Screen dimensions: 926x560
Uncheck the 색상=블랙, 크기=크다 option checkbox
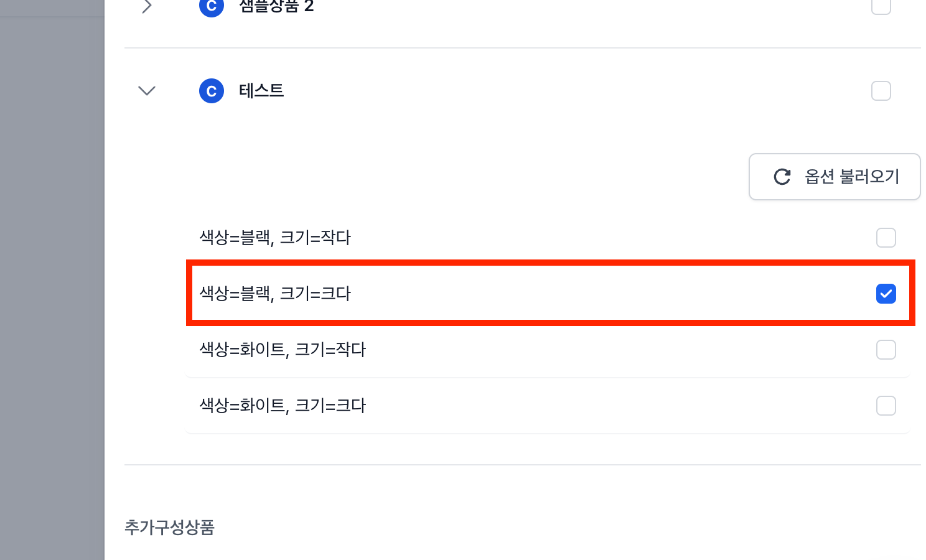tap(886, 294)
